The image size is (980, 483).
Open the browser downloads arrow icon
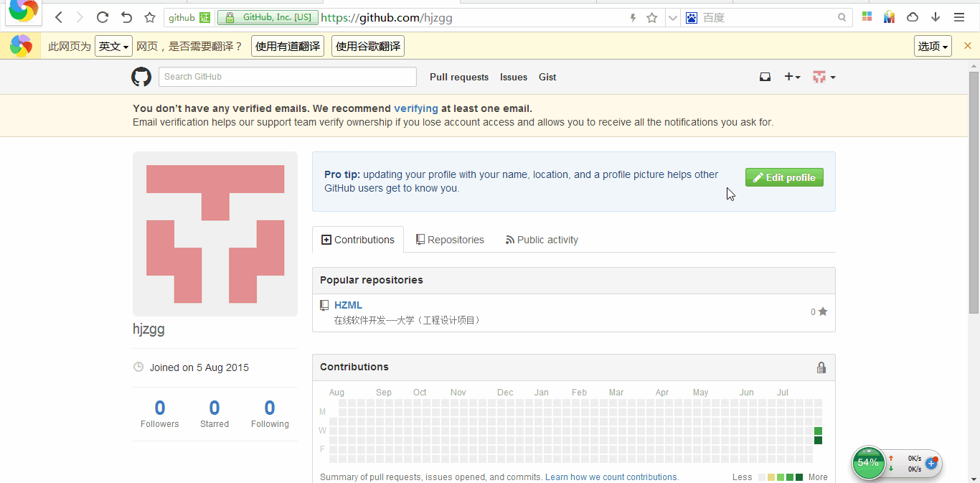click(936, 17)
